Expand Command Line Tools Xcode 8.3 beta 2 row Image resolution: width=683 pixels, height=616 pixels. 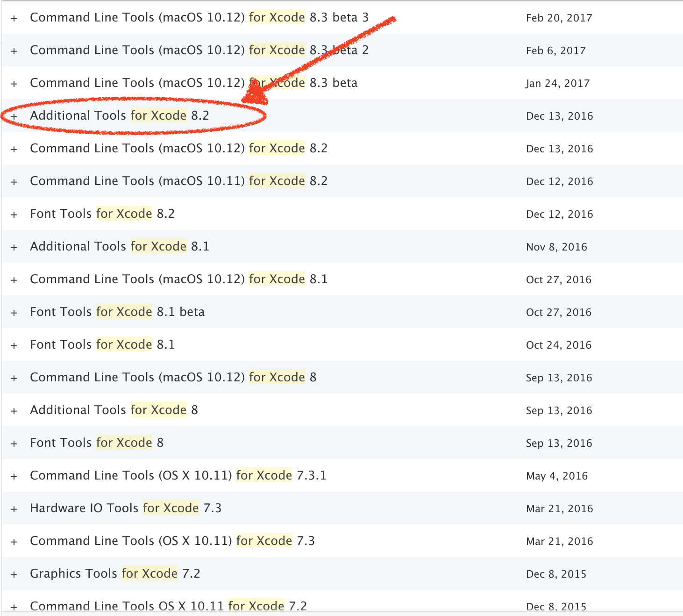(14, 51)
